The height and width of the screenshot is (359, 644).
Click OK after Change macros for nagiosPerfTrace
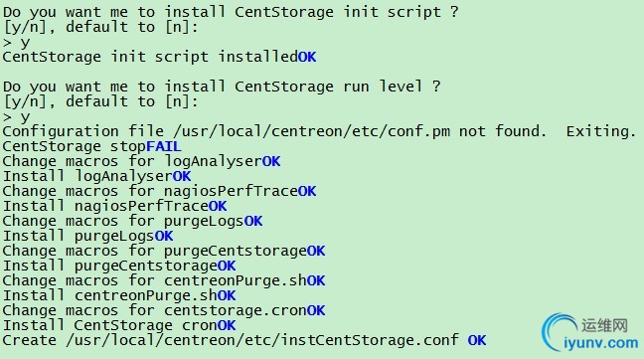307,191
